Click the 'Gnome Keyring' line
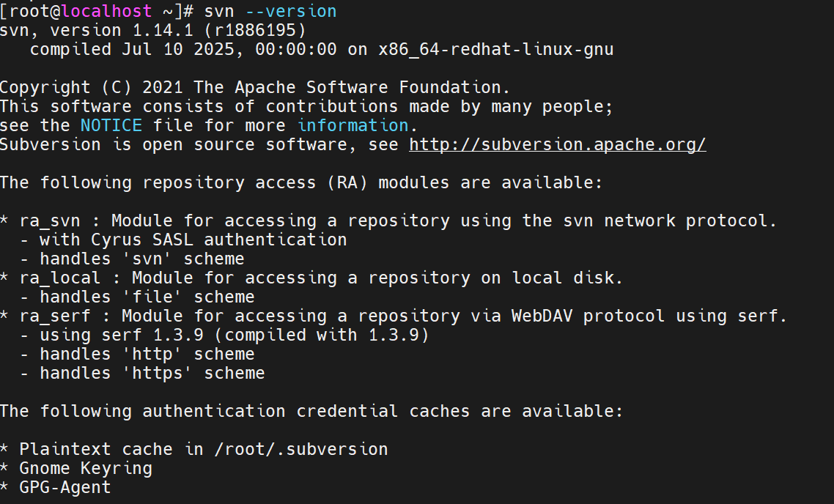The image size is (834, 504). click(76, 468)
